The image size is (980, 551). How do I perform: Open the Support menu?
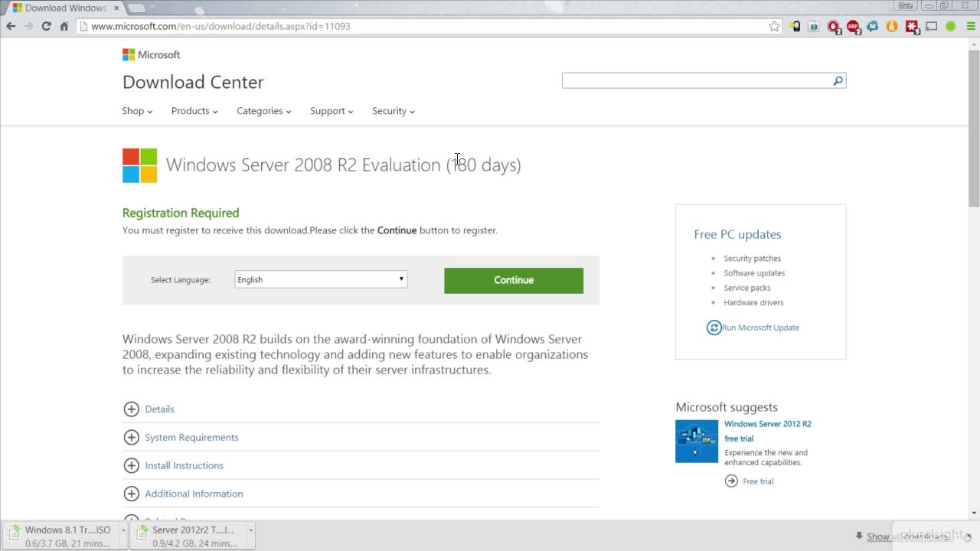[x=332, y=111]
